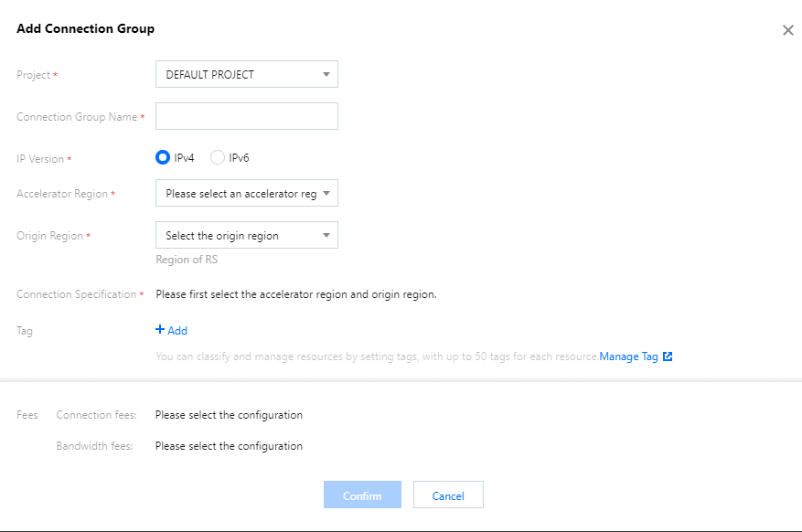Click the Project dropdown arrow icon

coord(326,75)
